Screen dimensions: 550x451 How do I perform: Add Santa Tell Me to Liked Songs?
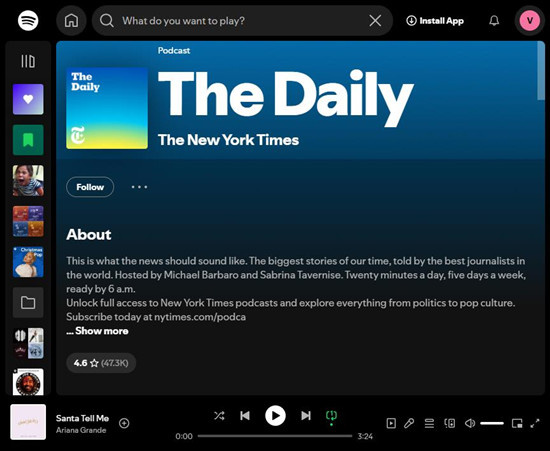tap(124, 423)
